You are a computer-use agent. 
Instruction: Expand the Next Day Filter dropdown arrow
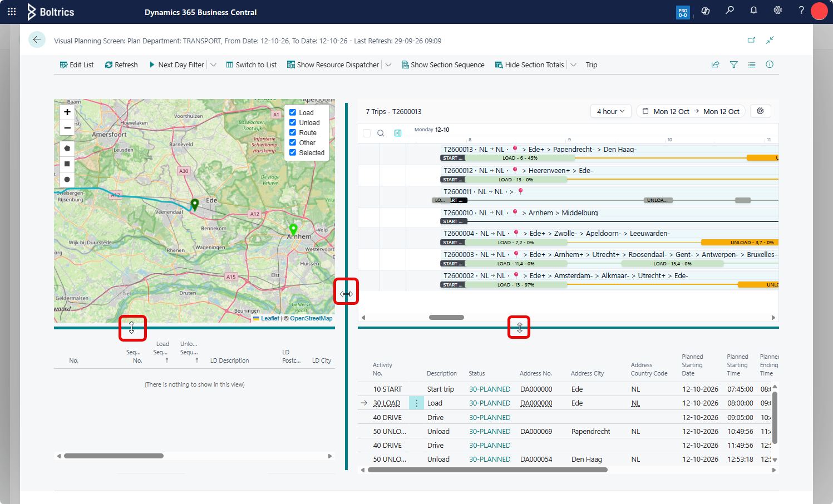(213, 65)
